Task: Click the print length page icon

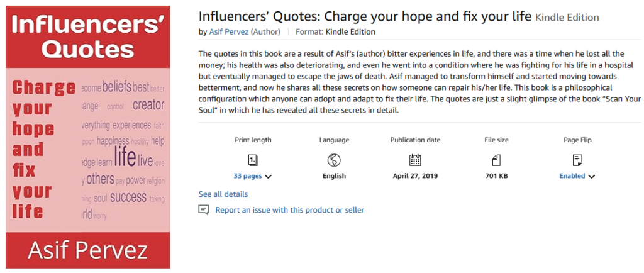Action: (253, 160)
